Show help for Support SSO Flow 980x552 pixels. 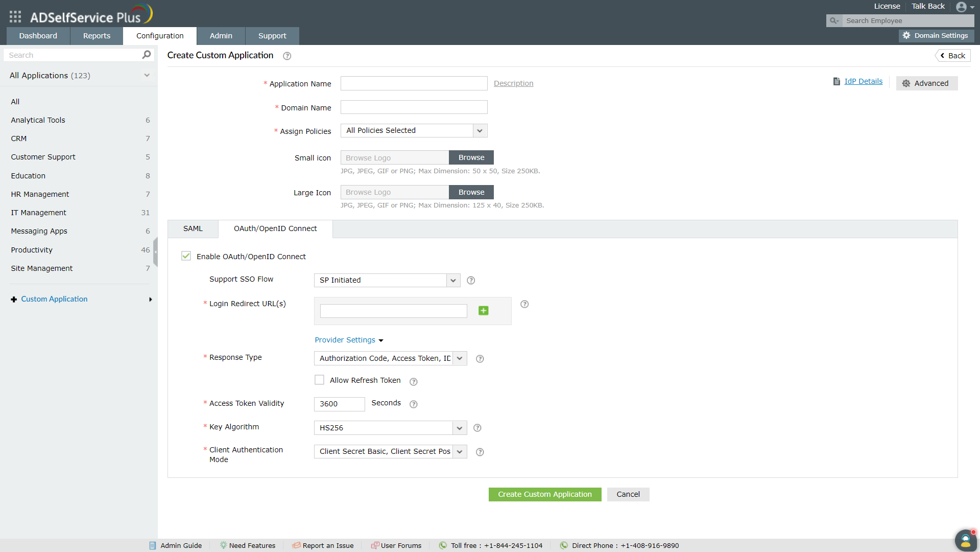471,280
